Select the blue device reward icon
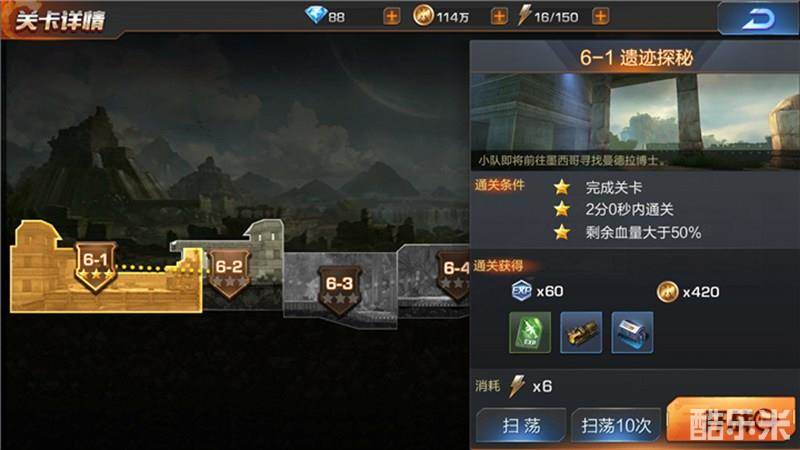This screenshot has width=800, height=450. (632, 333)
